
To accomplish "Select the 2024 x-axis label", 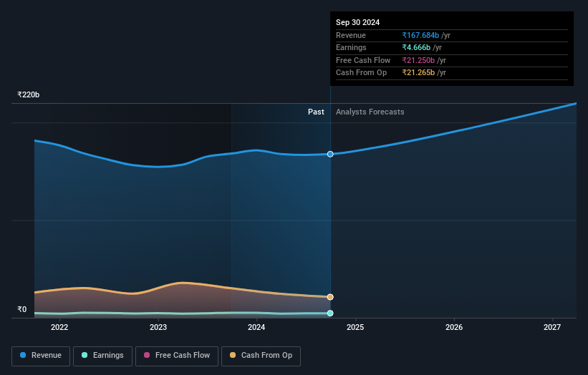I will pyautogui.click(x=256, y=327).
